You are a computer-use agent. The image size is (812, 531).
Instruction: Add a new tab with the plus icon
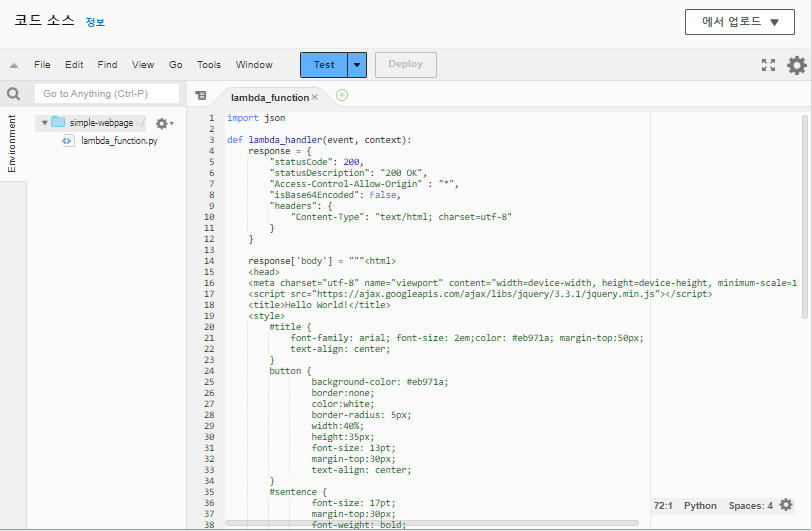342,95
